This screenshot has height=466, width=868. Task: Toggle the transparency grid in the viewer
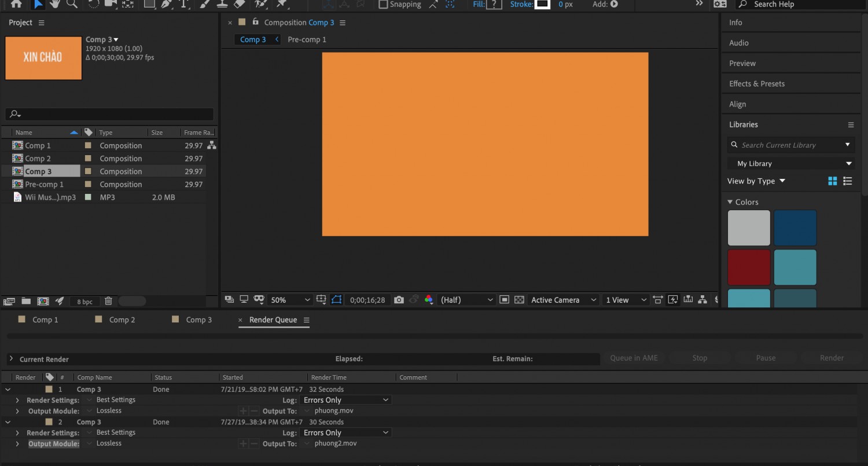tap(519, 300)
